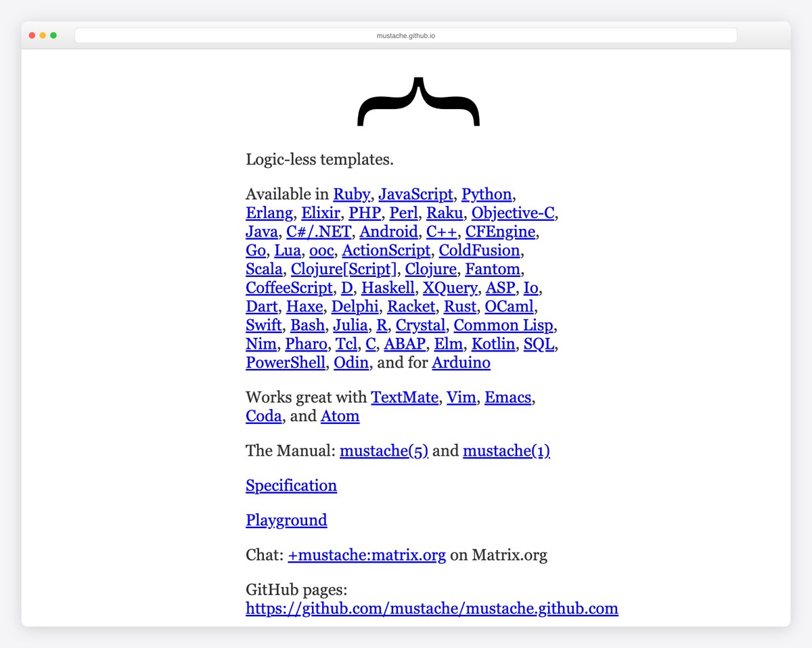This screenshot has width=812, height=648.
Task: Click the Common Lisp link
Action: 503,326
